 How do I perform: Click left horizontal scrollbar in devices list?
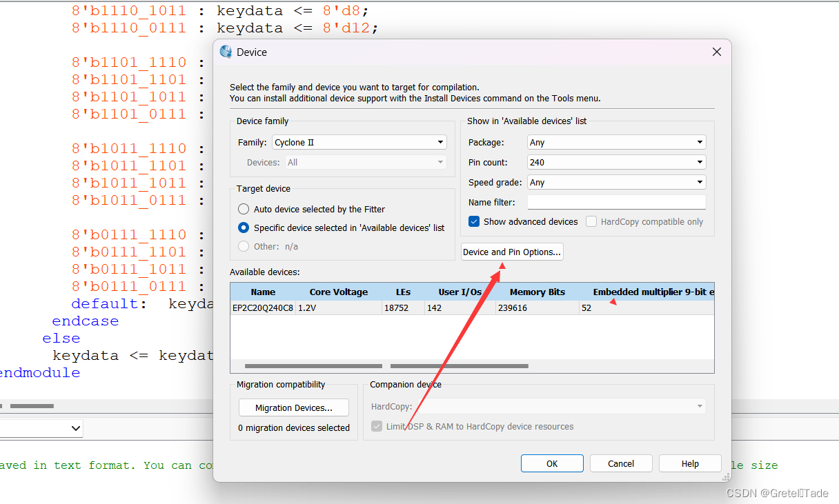(x=313, y=366)
